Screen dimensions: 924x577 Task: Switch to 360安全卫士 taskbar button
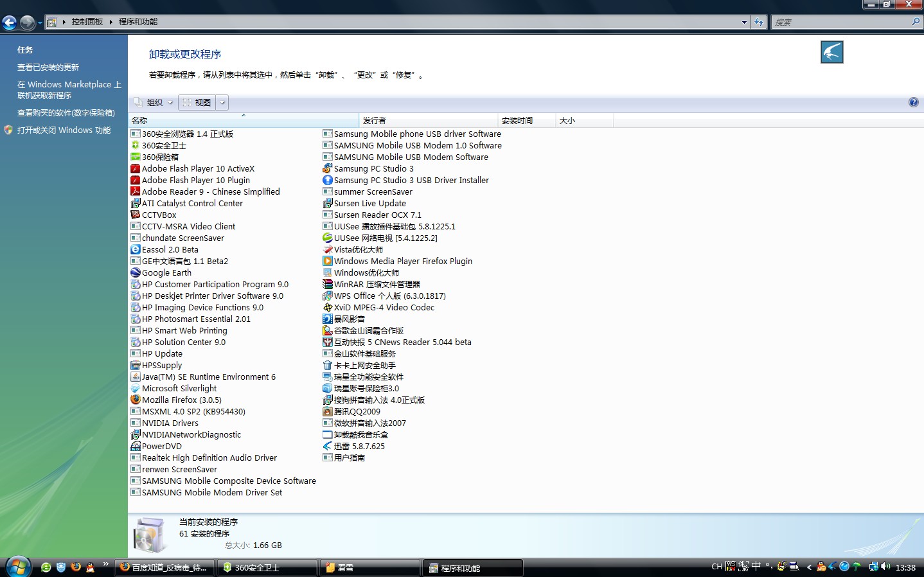pos(268,568)
